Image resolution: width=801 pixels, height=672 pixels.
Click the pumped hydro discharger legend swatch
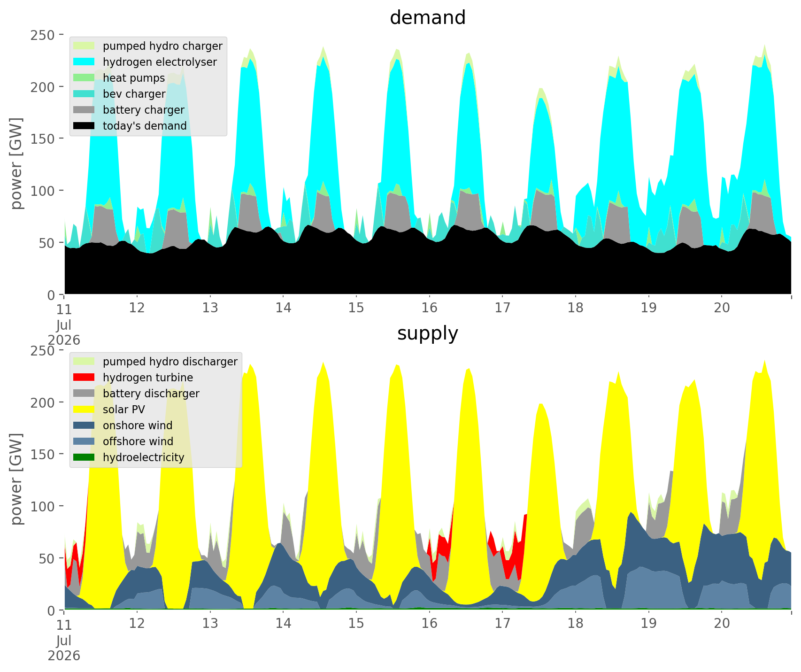[85, 362]
